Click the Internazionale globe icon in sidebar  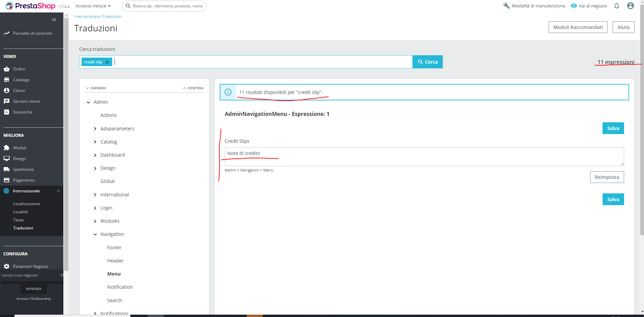click(6, 191)
